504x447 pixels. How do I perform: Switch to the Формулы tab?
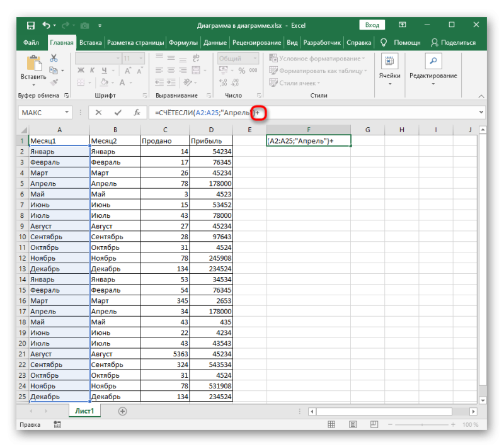[x=183, y=42]
